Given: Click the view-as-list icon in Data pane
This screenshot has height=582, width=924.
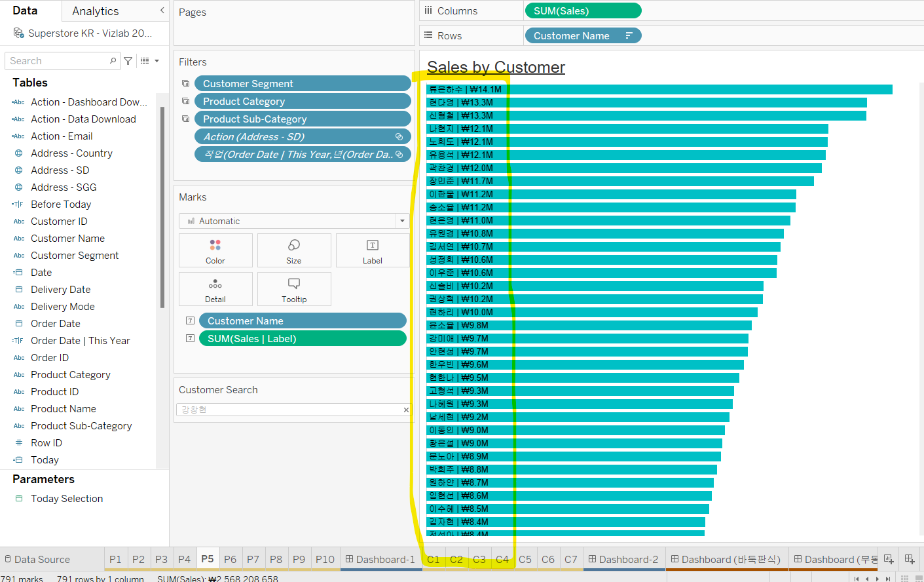Looking at the screenshot, I should tap(145, 61).
